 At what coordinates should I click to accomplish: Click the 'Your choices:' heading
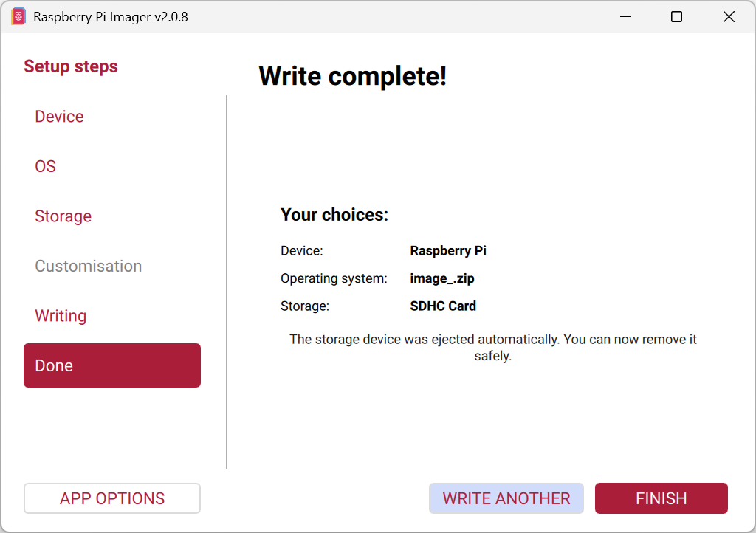click(x=334, y=214)
